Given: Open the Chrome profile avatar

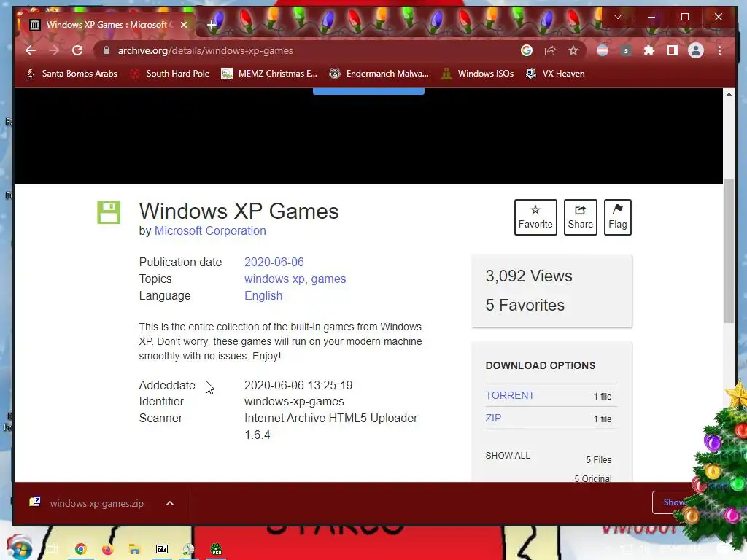Looking at the screenshot, I should (695, 50).
